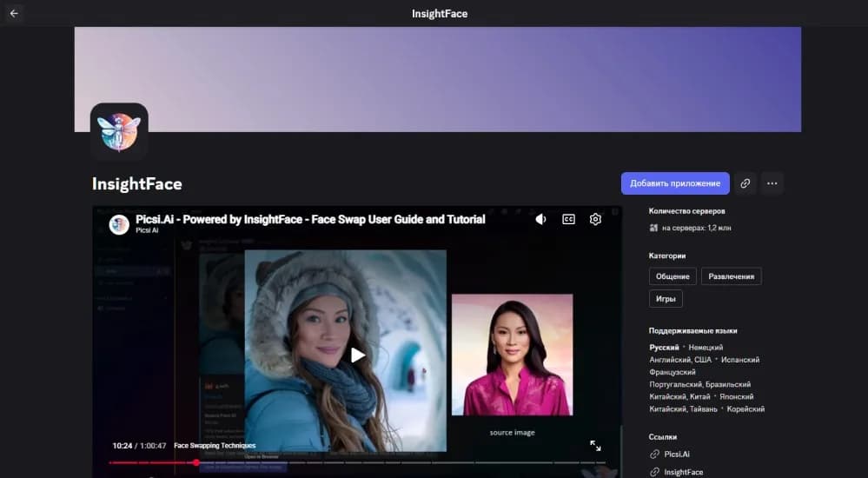Viewport: 868px width, 478px height.
Task: Click the Picsi Ai channel avatar in the video
Action: [x=119, y=224]
